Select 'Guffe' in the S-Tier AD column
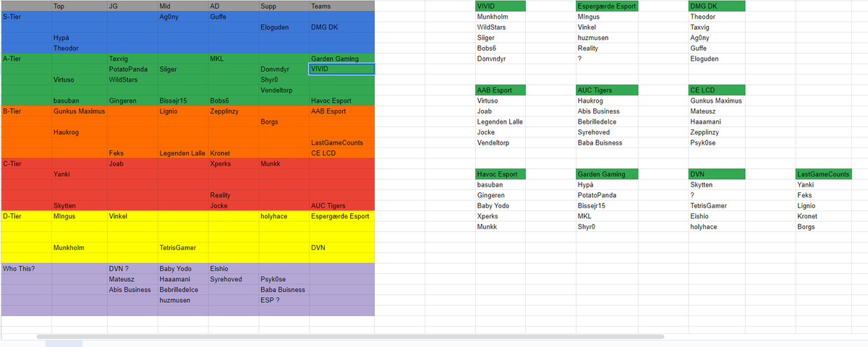 (232, 16)
